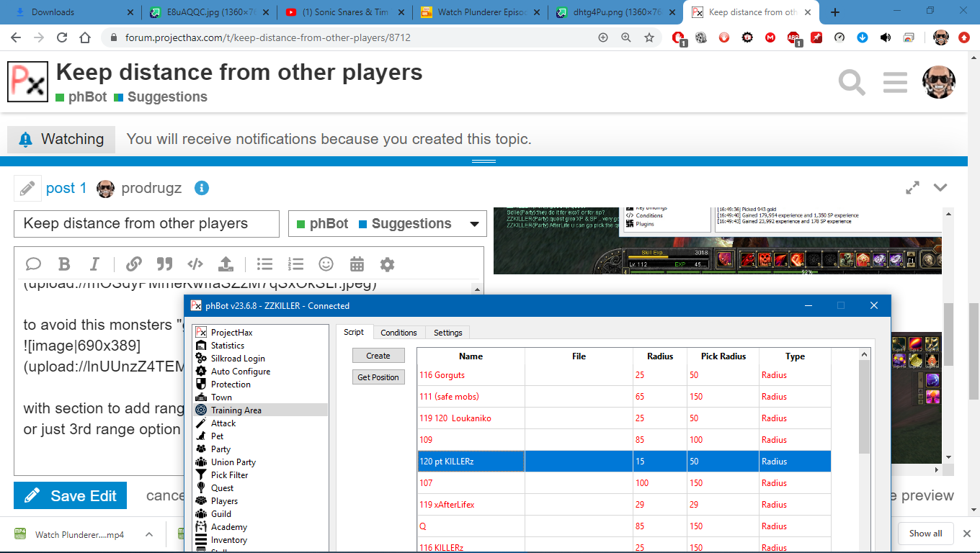Insert preformatted code with the code icon
Viewport: 980px width, 553px height.
pos(195,264)
